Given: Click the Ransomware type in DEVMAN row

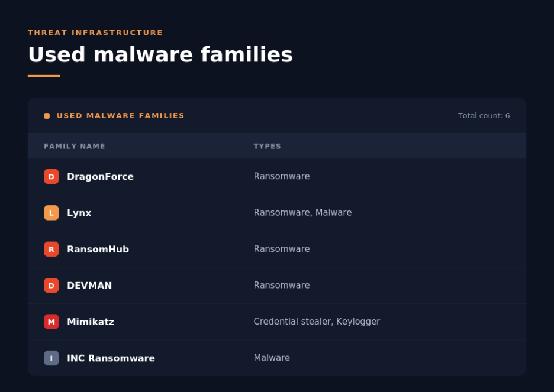Looking at the screenshot, I should [282, 285].
